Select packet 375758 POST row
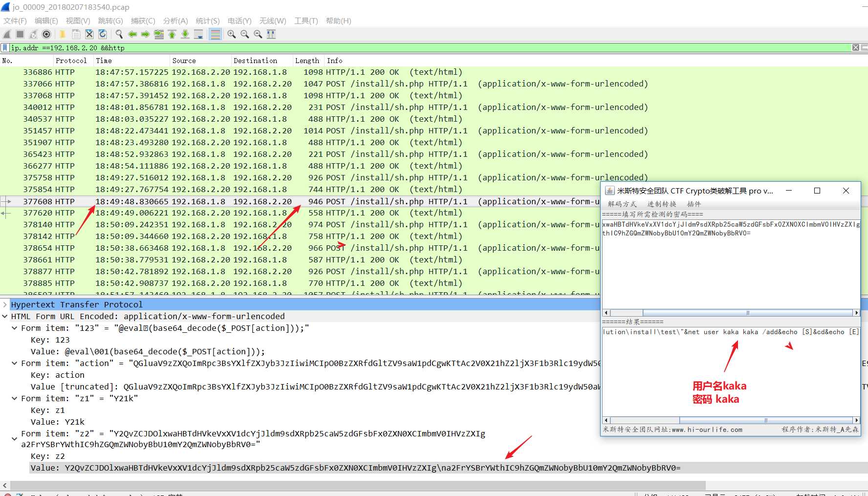Image resolution: width=868 pixels, height=496 pixels. (x=434, y=177)
